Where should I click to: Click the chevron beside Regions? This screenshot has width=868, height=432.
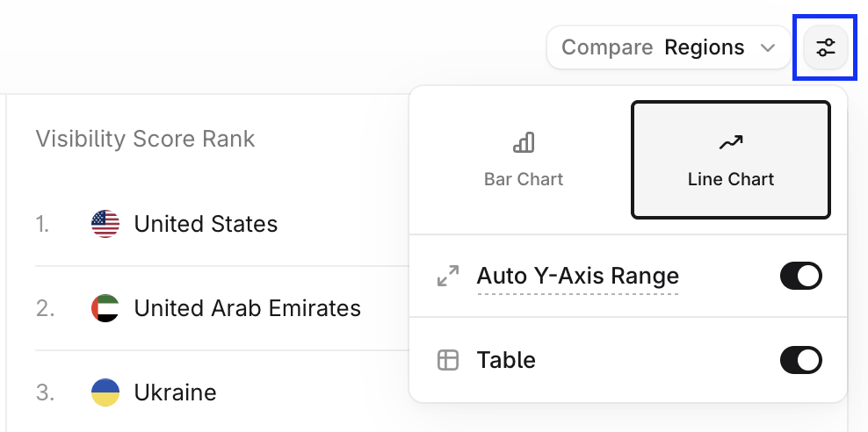767,48
